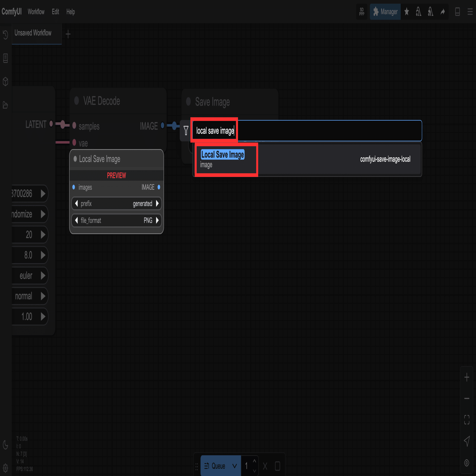
Task: Click the star favorites icon in top bar
Action: tap(407, 12)
